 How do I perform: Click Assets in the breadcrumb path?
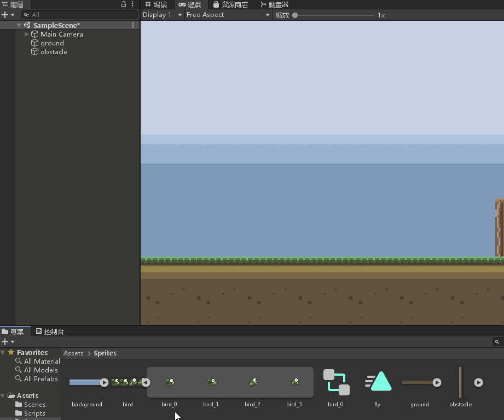pyautogui.click(x=73, y=353)
